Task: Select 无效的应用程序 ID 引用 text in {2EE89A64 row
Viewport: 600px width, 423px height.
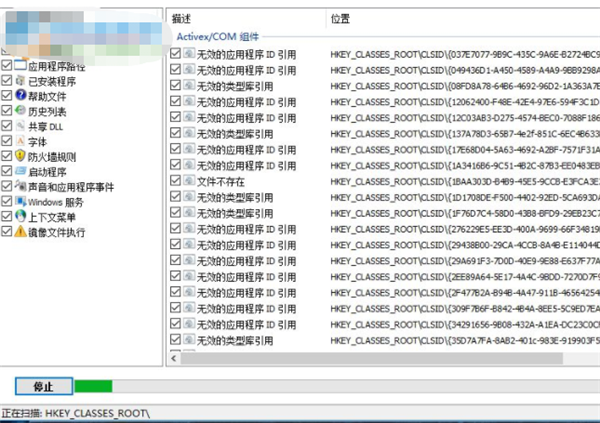Action: pyautogui.click(x=246, y=277)
